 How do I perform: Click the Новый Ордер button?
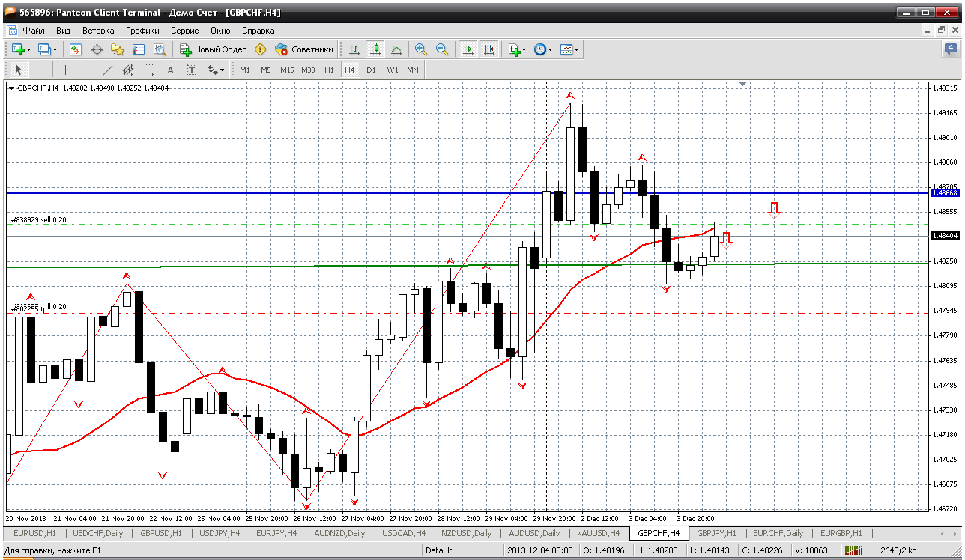coord(214,49)
